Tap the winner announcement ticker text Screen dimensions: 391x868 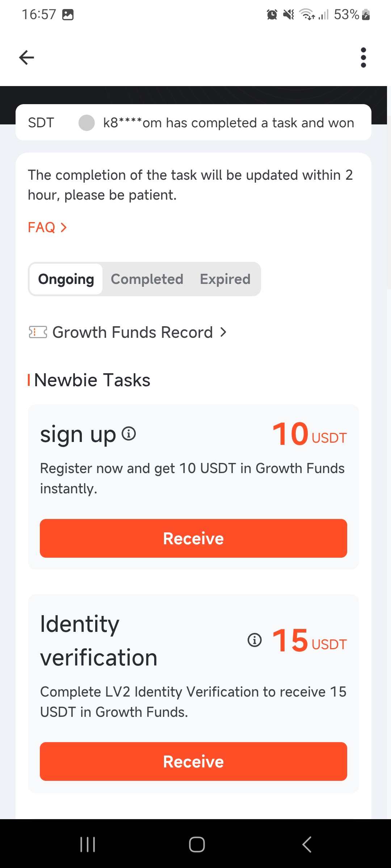[228, 123]
